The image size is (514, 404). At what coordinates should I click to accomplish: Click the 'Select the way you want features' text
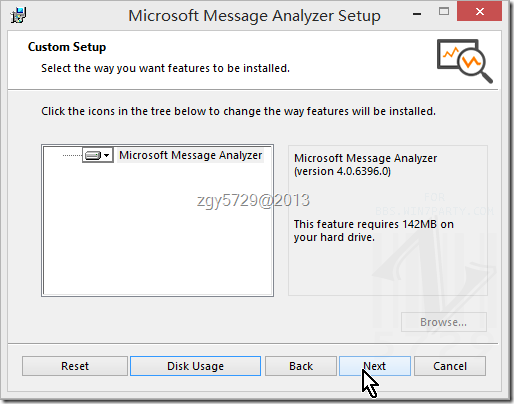pos(165,68)
